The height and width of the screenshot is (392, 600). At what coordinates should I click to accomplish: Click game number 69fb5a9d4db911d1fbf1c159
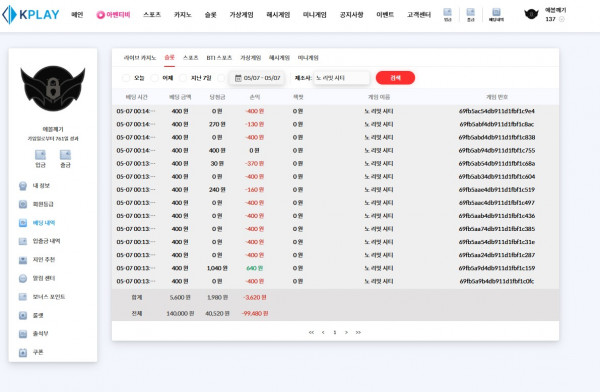pos(497,268)
